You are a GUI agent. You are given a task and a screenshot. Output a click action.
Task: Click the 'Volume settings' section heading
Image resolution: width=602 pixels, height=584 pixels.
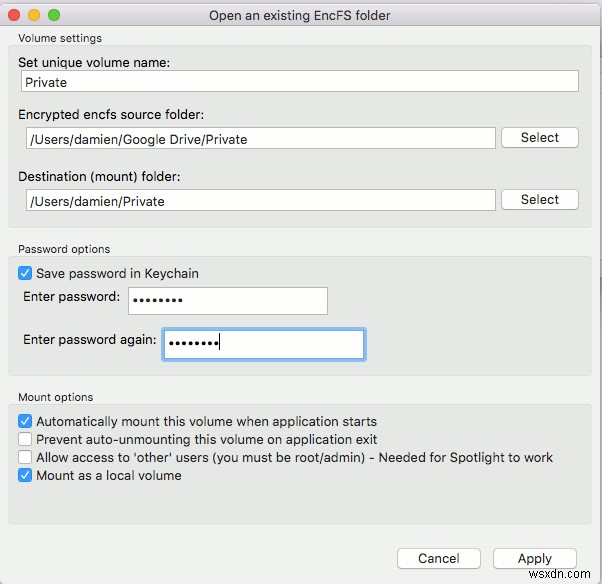[60, 38]
